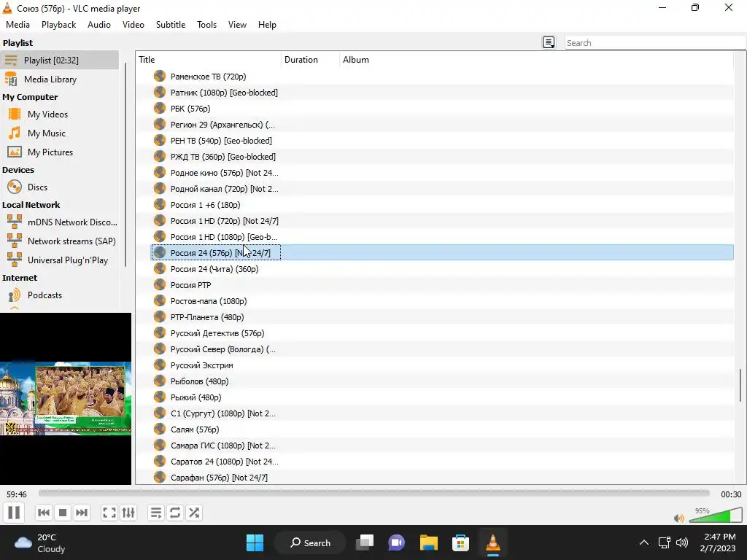Screen dimensions: 747x560
Task: Click the playlist vertical scrollbar
Action: point(740,386)
